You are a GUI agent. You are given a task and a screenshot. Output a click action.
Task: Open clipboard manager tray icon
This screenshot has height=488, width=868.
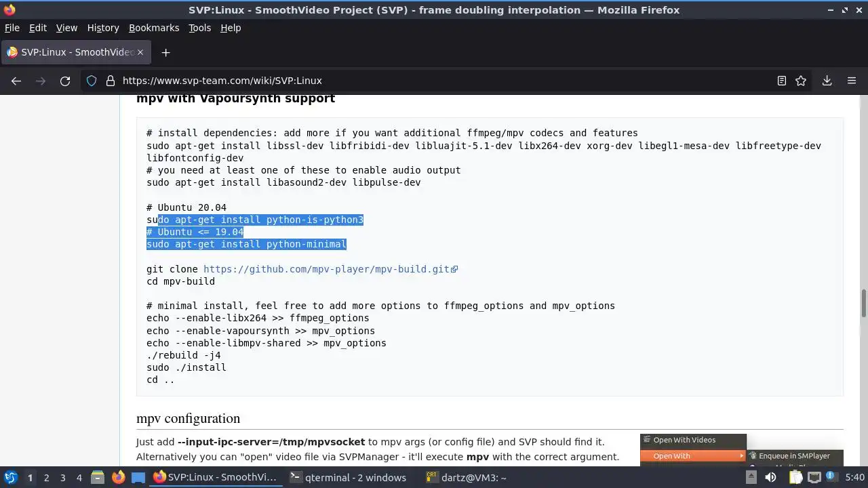click(x=795, y=477)
